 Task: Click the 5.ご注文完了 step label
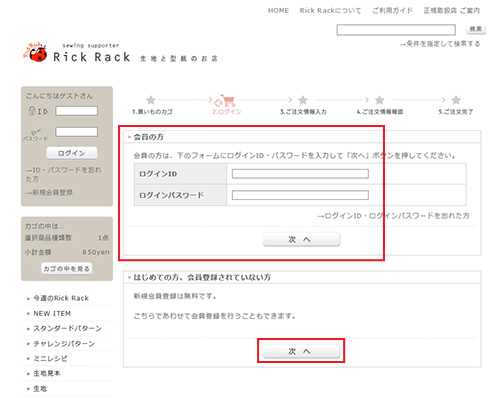(456, 112)
